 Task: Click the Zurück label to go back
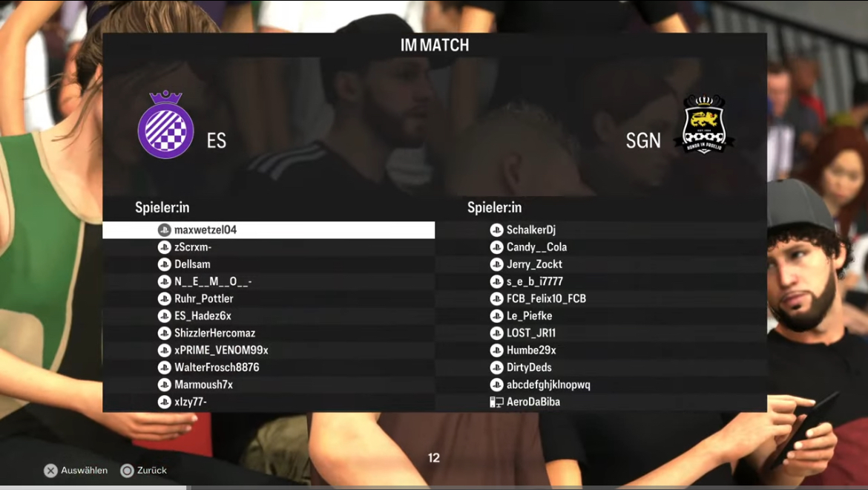pos(151,470)
